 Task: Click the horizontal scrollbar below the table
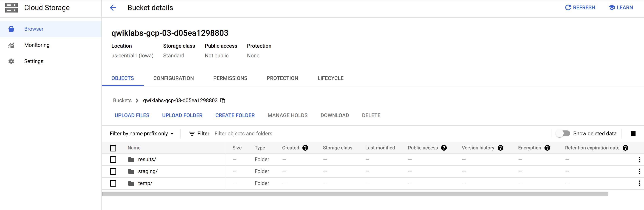click(355, 194)
